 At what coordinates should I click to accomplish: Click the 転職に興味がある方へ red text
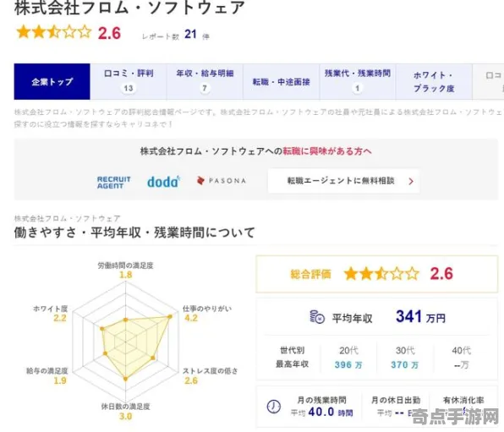pyautogui.click(x=327, y=151)
